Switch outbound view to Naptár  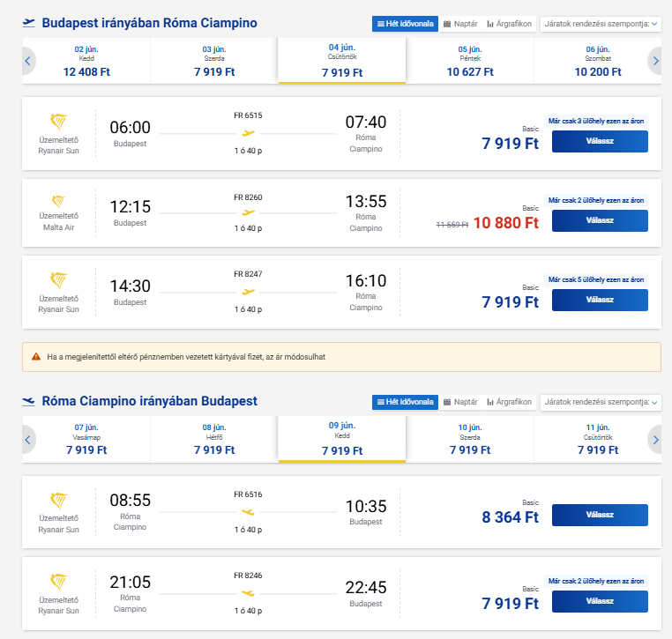[x=459, y=24]
